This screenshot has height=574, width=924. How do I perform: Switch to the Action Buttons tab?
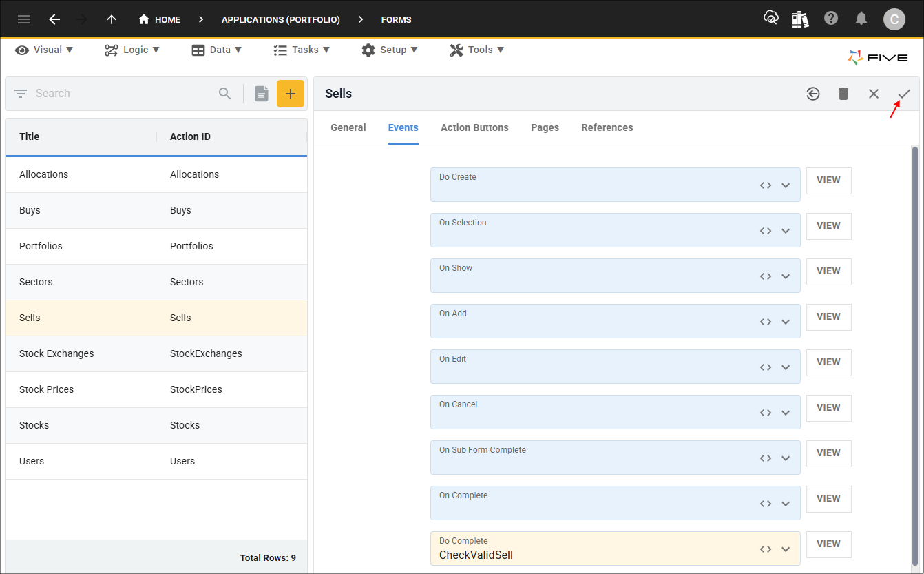[x=474, y=127]
